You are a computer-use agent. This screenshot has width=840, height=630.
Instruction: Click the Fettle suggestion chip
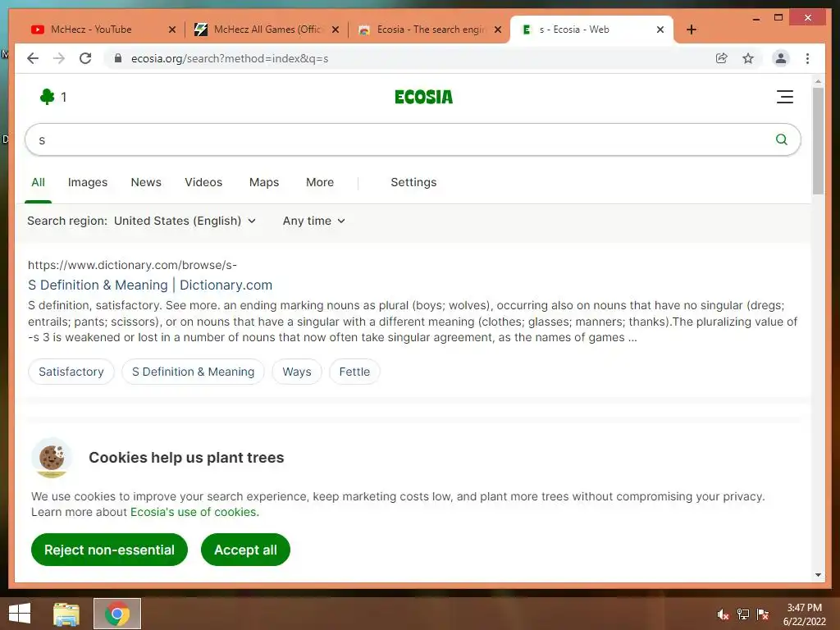click(354, 372)
